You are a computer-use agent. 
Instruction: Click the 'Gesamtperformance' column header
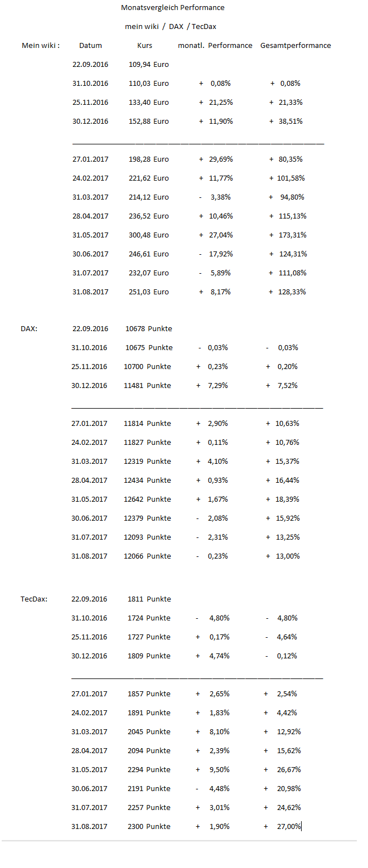coord(296,46)
